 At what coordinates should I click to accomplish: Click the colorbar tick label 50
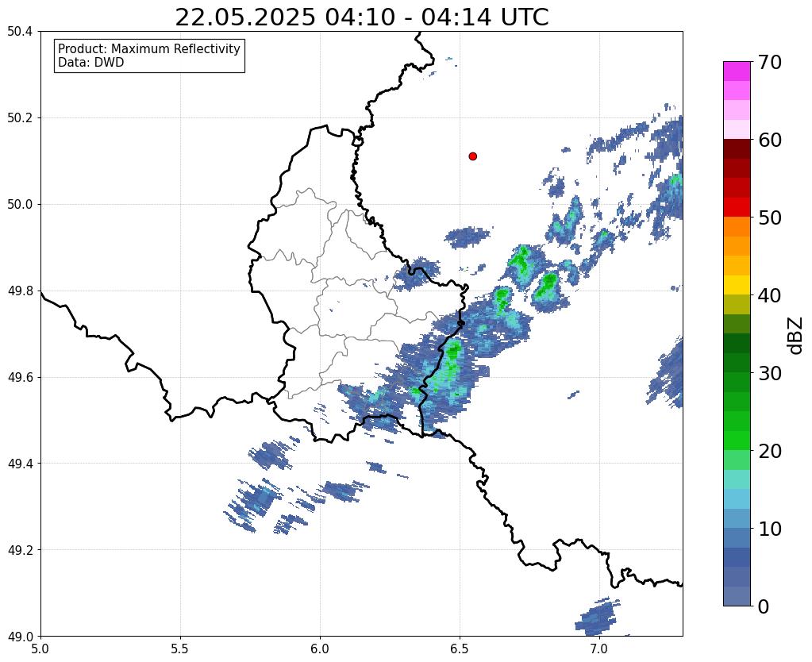click(770, 217)
